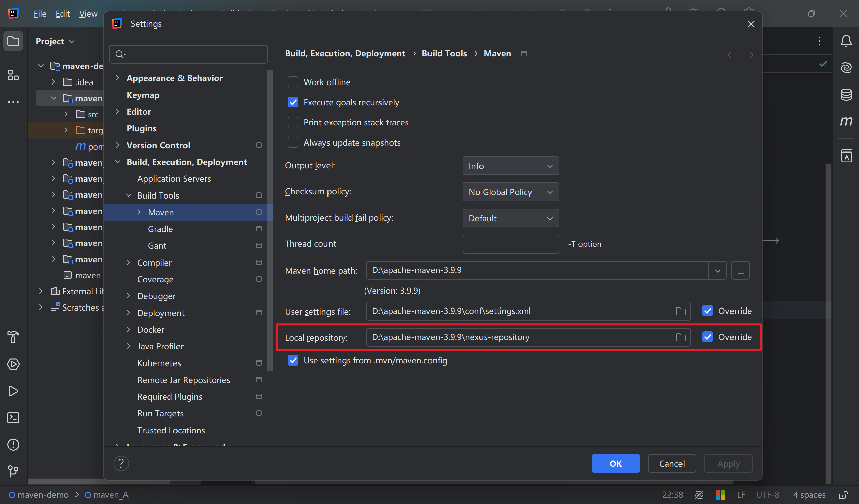Open Multiproject build fail policy dropdown
Image resolution: width=859 pixels, height=504 pixels.
click(x=511, y=218)
